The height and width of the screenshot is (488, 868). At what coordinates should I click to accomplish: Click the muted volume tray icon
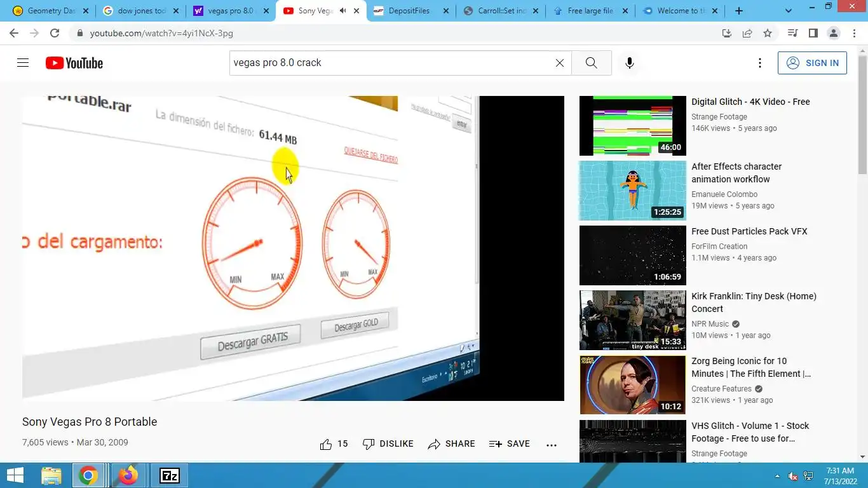coord(793,476)
